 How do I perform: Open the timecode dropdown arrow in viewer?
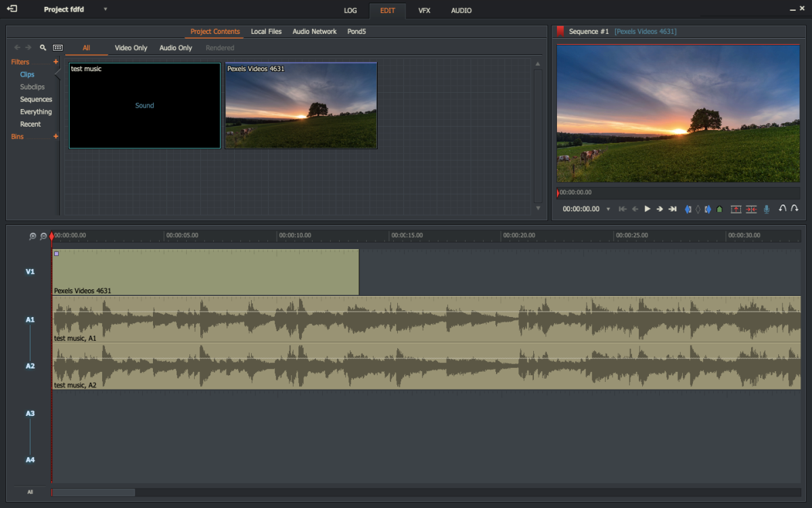click(608, 209)
